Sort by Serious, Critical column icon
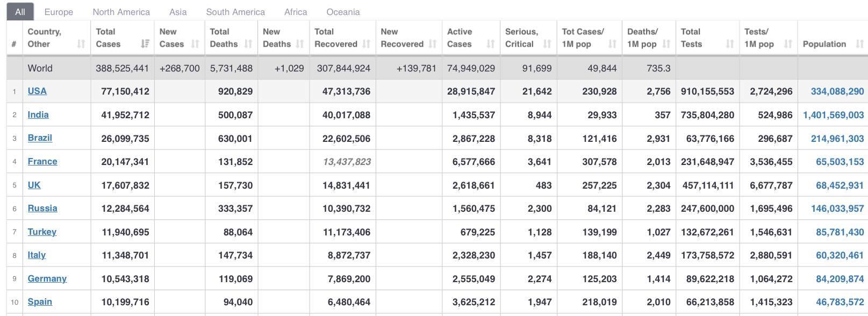Image resolution: width=868 pixels, height=316 pixels. point(547,44)
